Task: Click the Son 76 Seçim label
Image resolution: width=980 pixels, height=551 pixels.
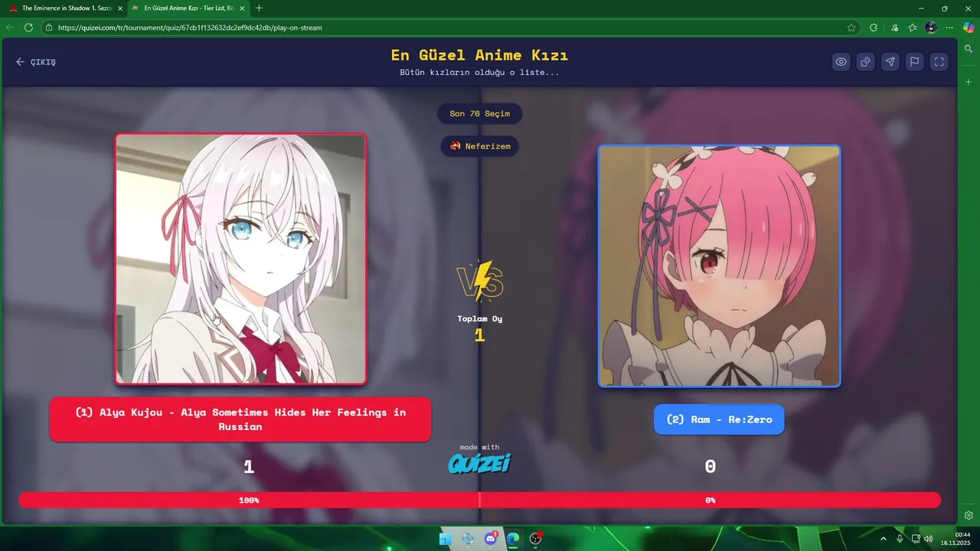Action: pyautogui.click(x=480, y=113)
